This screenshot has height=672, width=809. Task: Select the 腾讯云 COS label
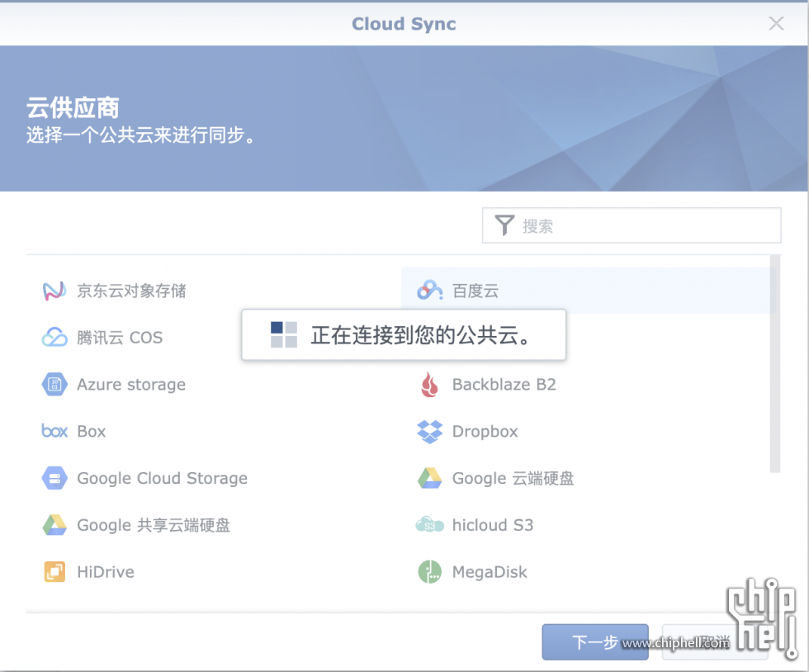coord(120,338)
